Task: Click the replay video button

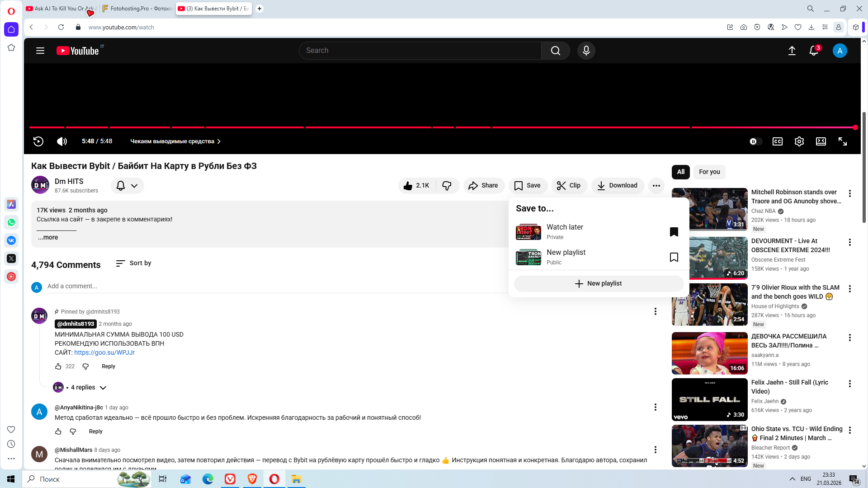Action: click(x=38, y=141)
